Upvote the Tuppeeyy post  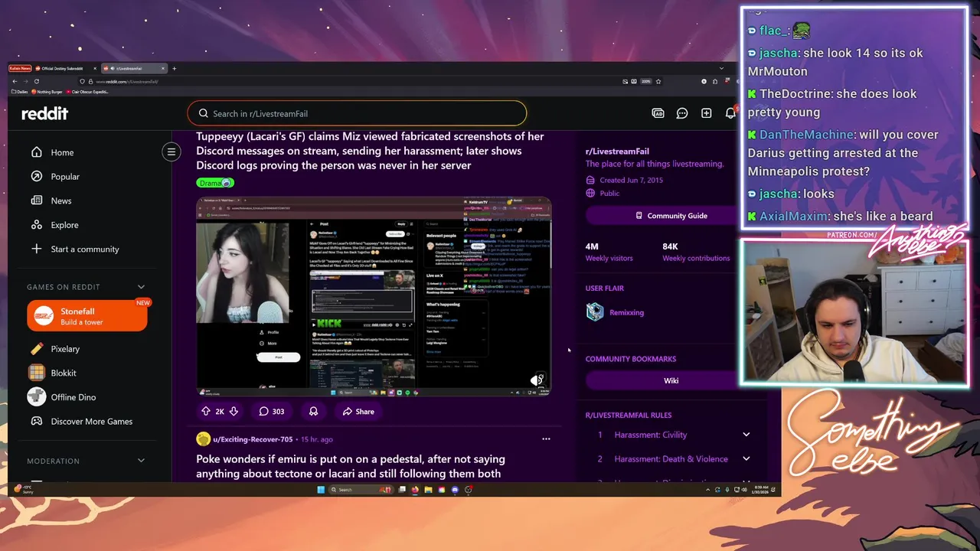coord(206,411)
